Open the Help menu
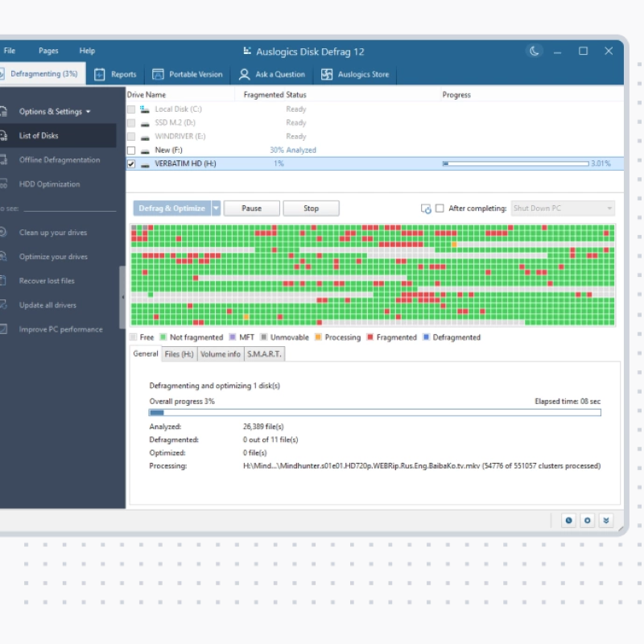Image resolution: width=644 pixels, height=644 pixels. pos(87,51)
